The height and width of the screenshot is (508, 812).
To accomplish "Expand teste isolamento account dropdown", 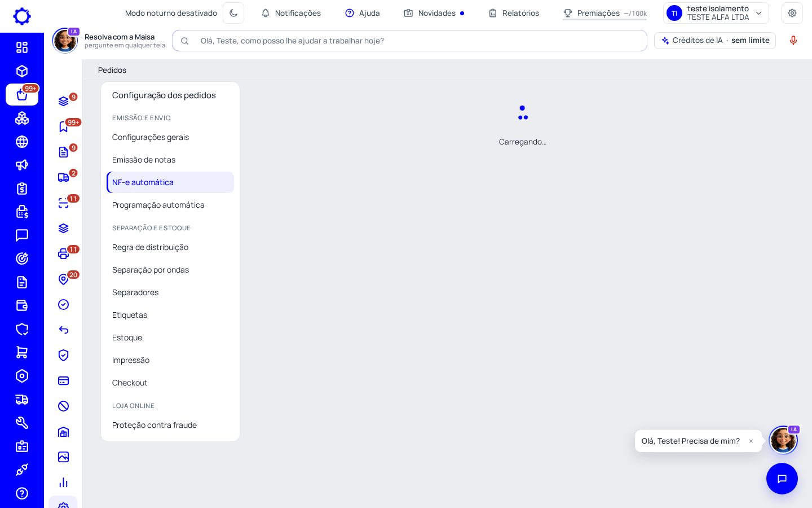I will point(716,13).
